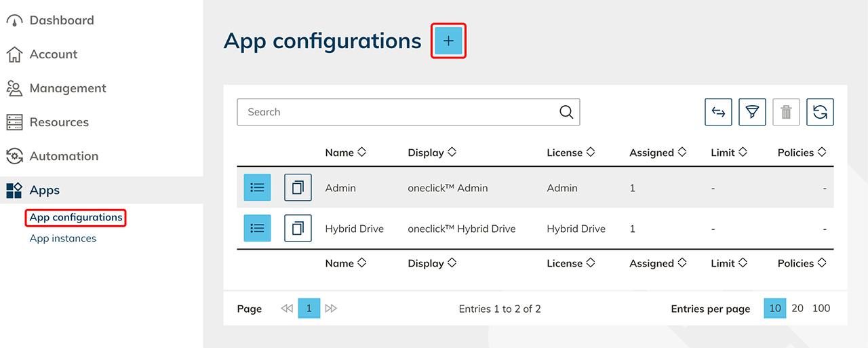Sort by Assigned column in top header

[x=658, y=153]
